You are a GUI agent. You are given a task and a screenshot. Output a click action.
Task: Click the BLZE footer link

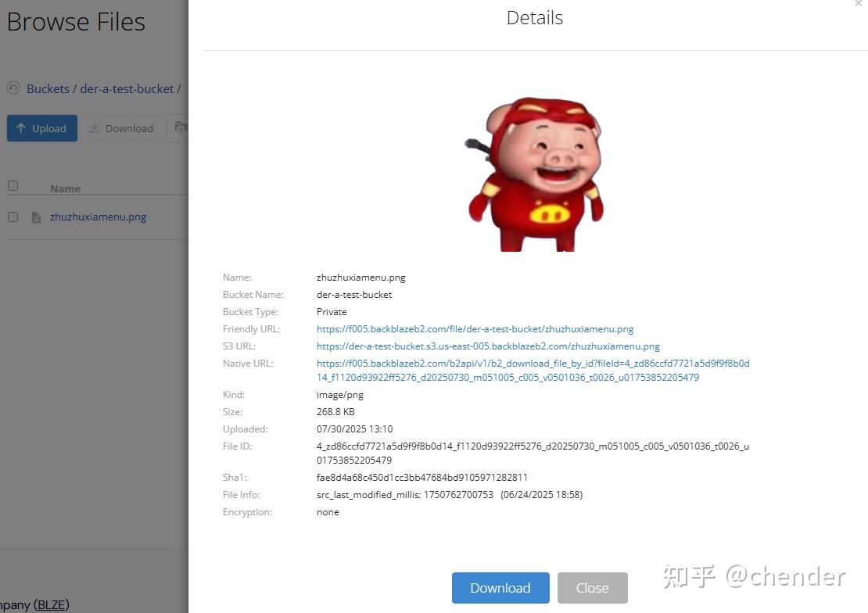click(x=52, y=604)
